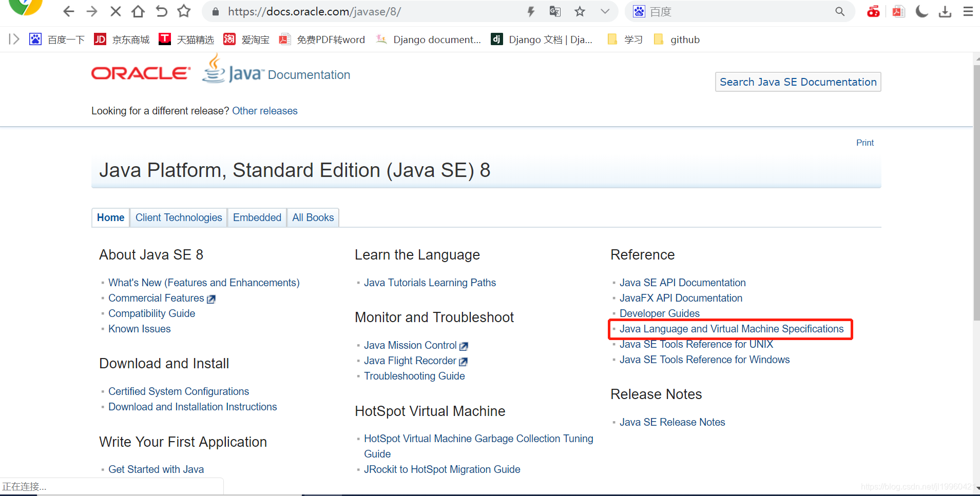Click Search Java SE Documentation field
This screenshot has height=496, width=980.
(x=798, y=82)
